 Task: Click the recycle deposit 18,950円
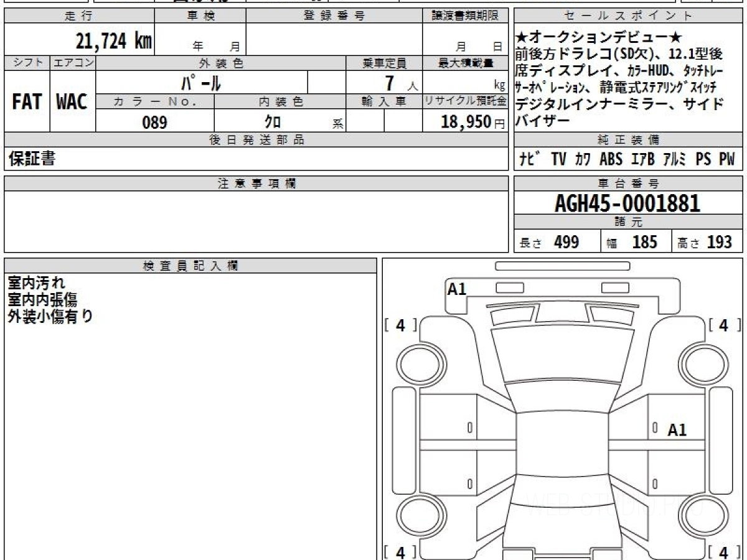coord(473,122)
